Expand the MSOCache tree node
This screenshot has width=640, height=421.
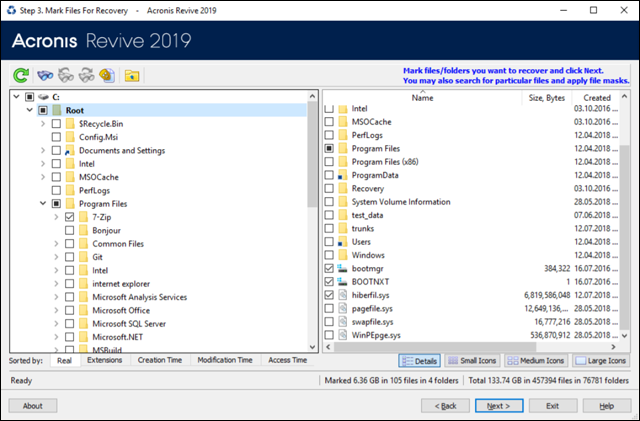[43, 177]
